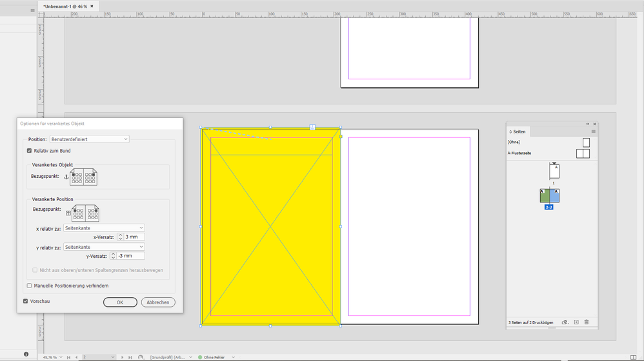
Task: Click the y-Versatz stepper arrows
Action: [x=113, y=255]
